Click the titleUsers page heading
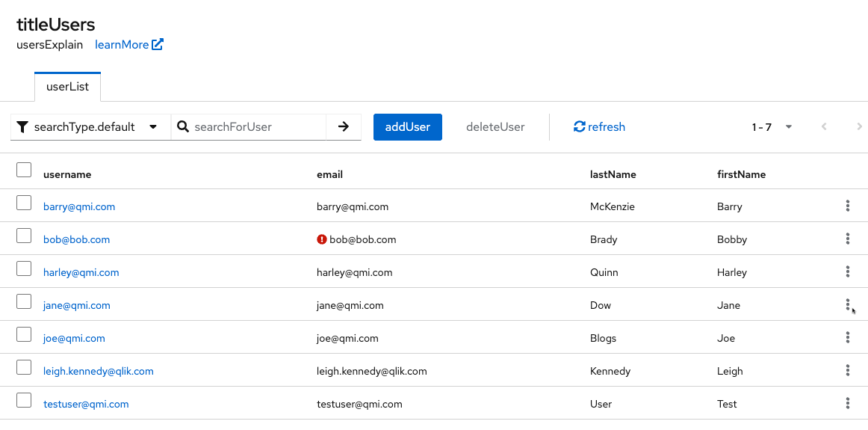The width and height of the screenshot is (868, 430). (55, 25)
